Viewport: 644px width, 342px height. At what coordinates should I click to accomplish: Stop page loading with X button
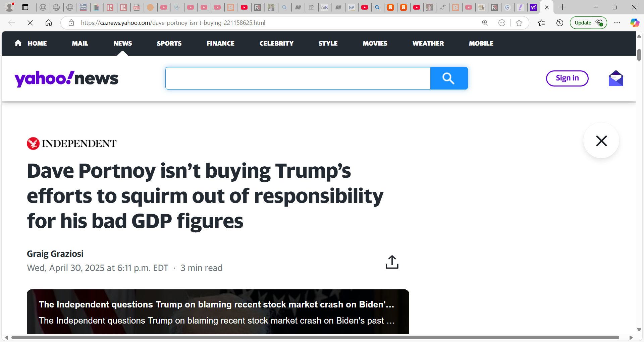coord(30,23)
